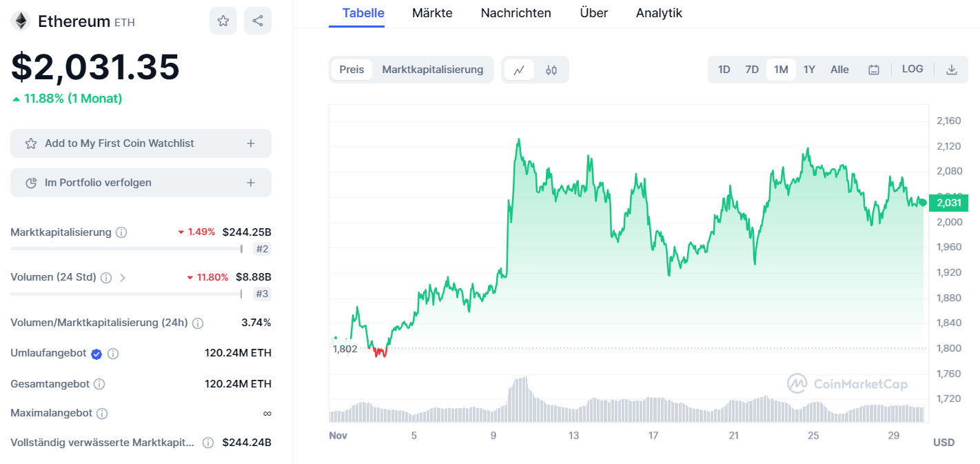Image resolution: width=980 pixels, height=464 pixels.
Task: Open the share icon button
Action: [x=258, y=21]
